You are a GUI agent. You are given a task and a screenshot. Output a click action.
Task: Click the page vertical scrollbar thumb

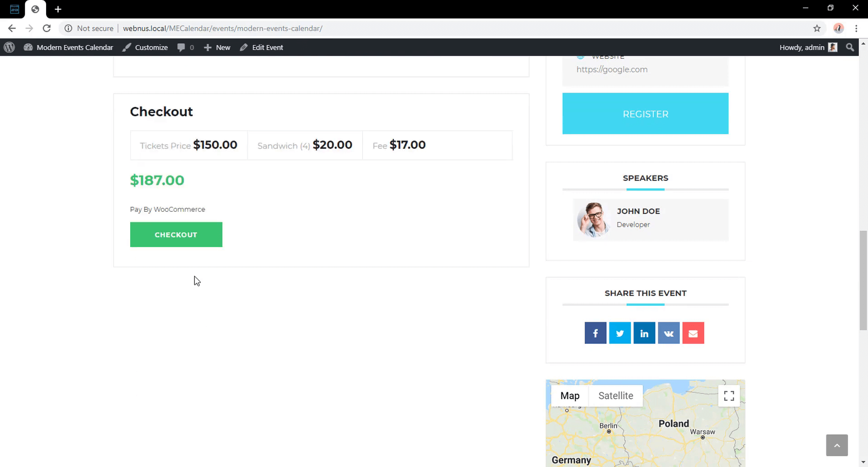pyautogui.click(x=863, y=281)
